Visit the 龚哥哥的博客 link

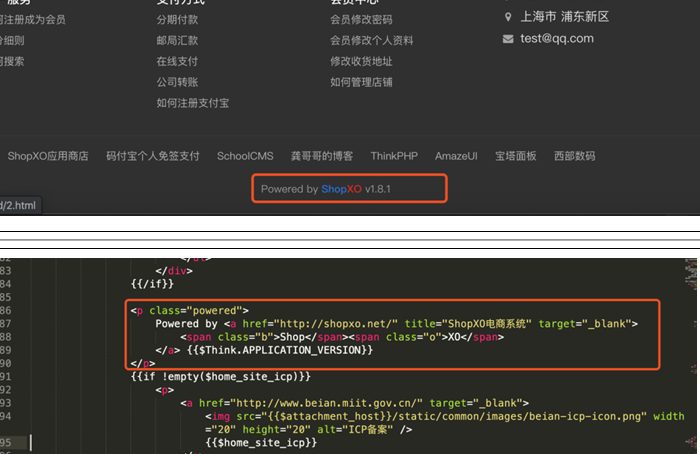(x=322, y=156)
